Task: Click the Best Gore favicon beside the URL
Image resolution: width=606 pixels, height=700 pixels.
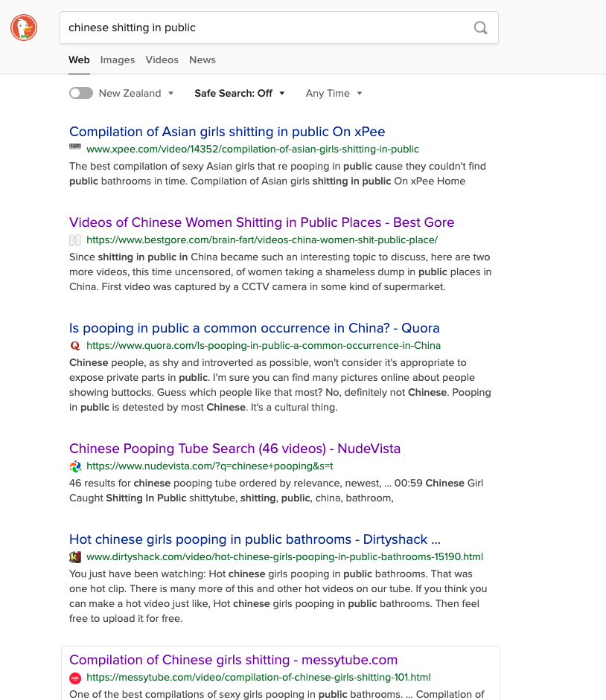Action: pyautogui.click(x=75, y=240)
